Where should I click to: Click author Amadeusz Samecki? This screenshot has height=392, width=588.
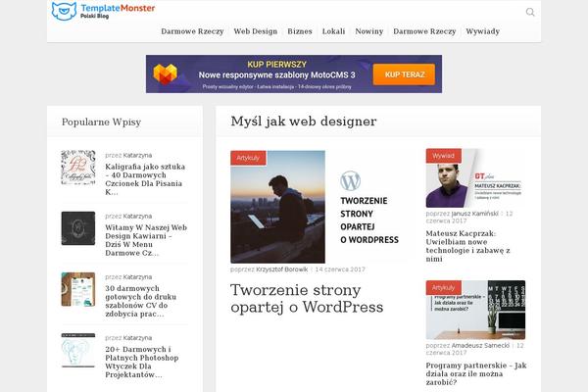480,346
